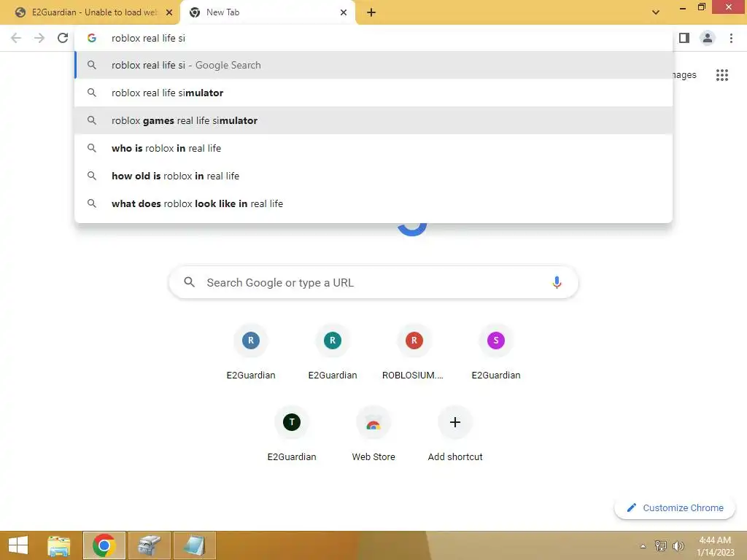The height and width of the screenshot is (560, 747).
Task: Open the Chrome three-dot menu
Action: 731,38
